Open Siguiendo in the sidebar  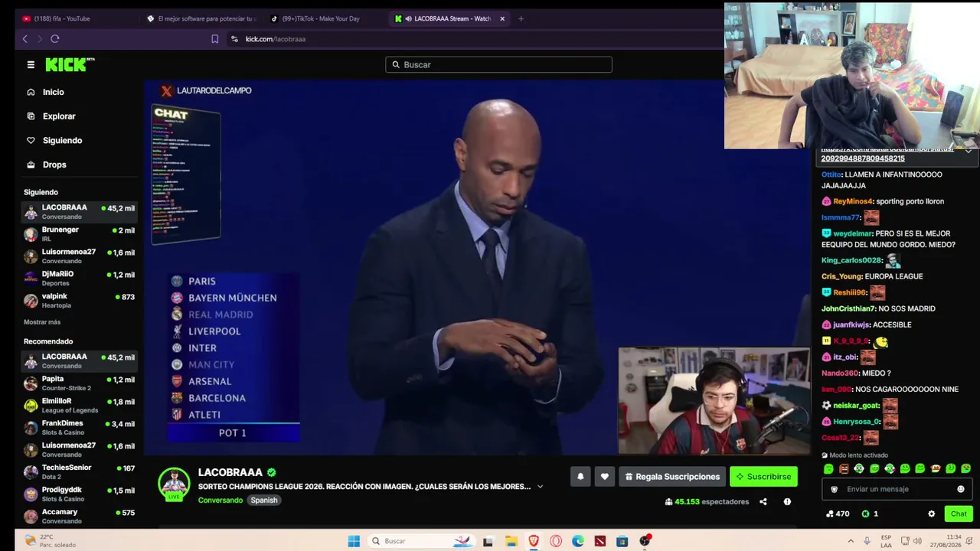click(54, 141)
